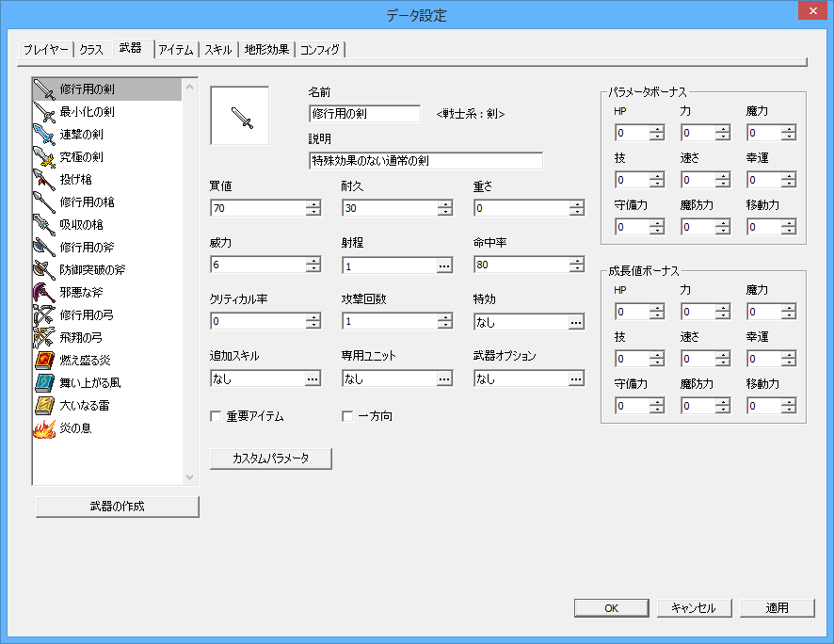Adjust 成長値ボーナス 守備力 spinner
Screen dimensions: 834x644
pos(657,406)
